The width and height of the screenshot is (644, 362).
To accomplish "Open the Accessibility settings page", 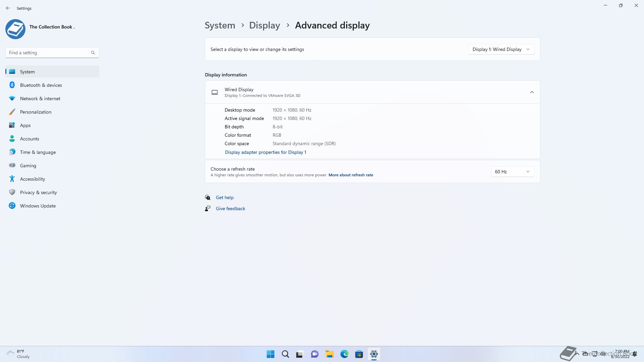I will pyautogui.click(x=33, y=179).
